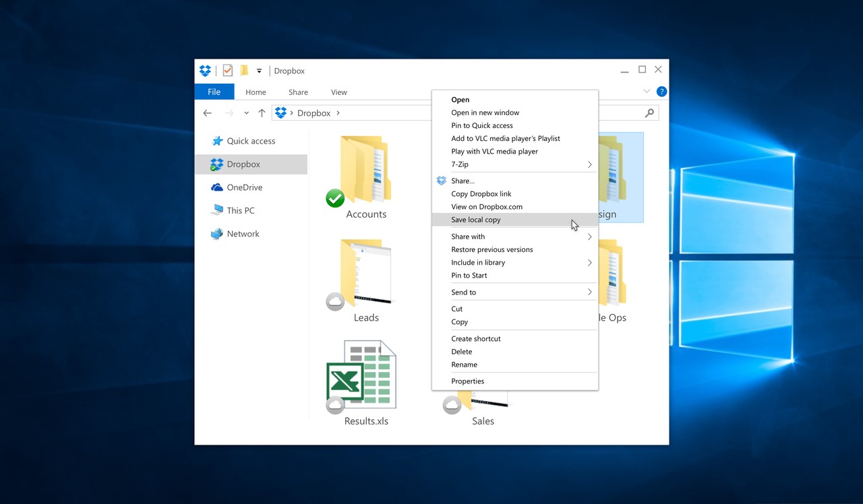Screen dimensions: 863x504
Task: Go forward with the forward arrow
Action: coord(229,113)
